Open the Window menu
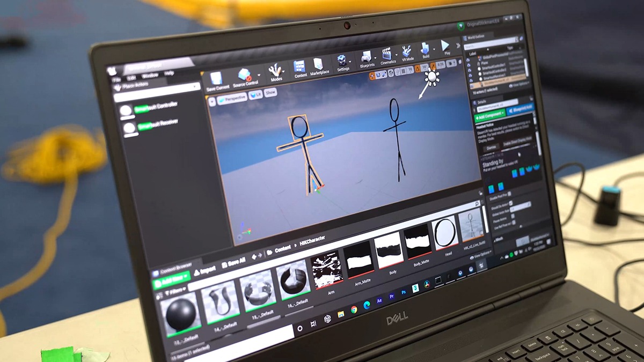The width and height of the screenshot is (644, 362). coord(150,76)
